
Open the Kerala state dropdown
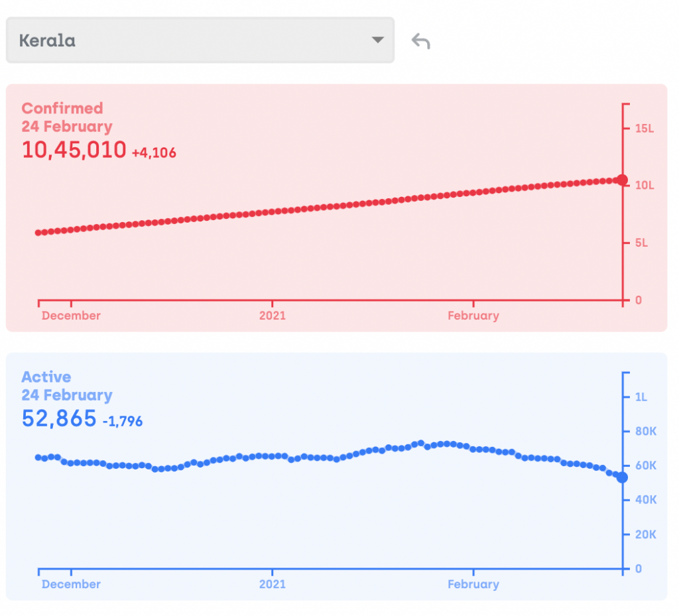point(199,40)
